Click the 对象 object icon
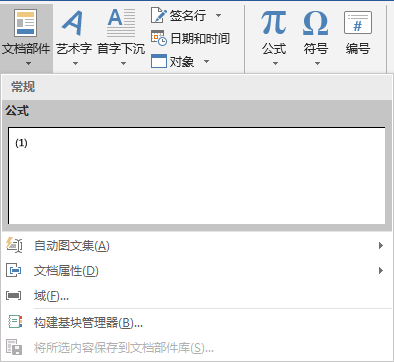Viewport: 394px width, 362px height. point(159,61)
